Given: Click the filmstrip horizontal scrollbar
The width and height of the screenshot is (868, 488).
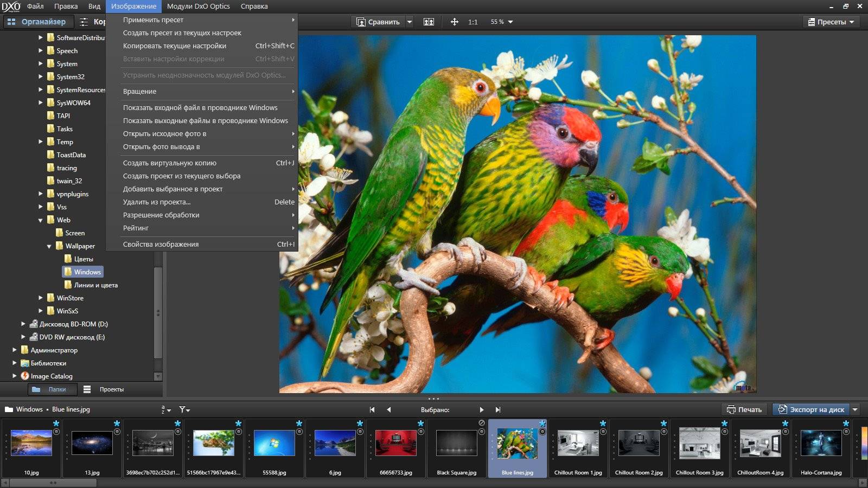Looking at the screenshot, I should tap(53, 483).
